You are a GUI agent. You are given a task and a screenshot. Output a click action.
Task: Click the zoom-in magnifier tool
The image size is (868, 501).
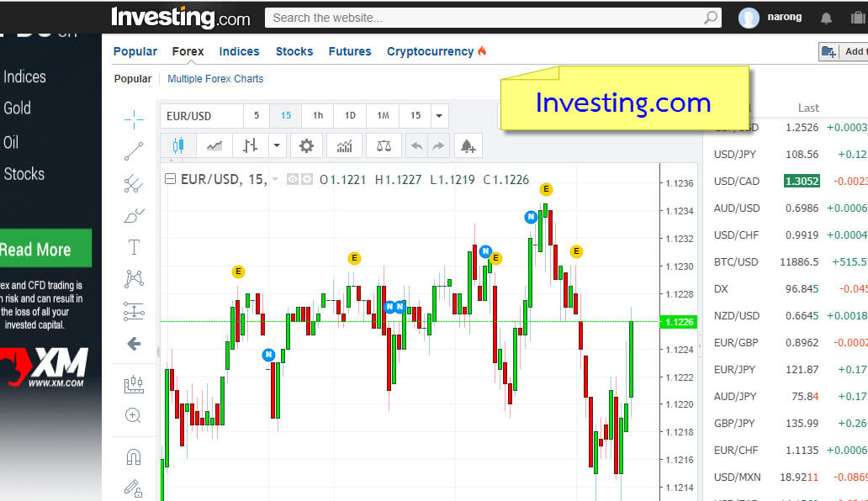tap(134, 415)
